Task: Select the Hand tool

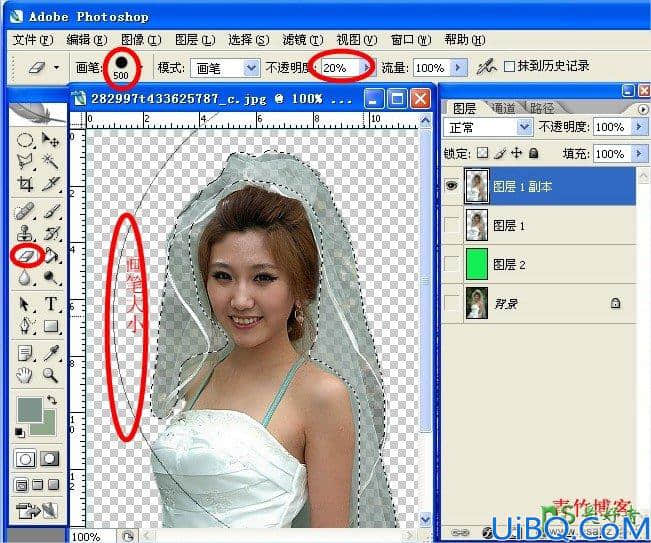Action: tap(25, 375)
